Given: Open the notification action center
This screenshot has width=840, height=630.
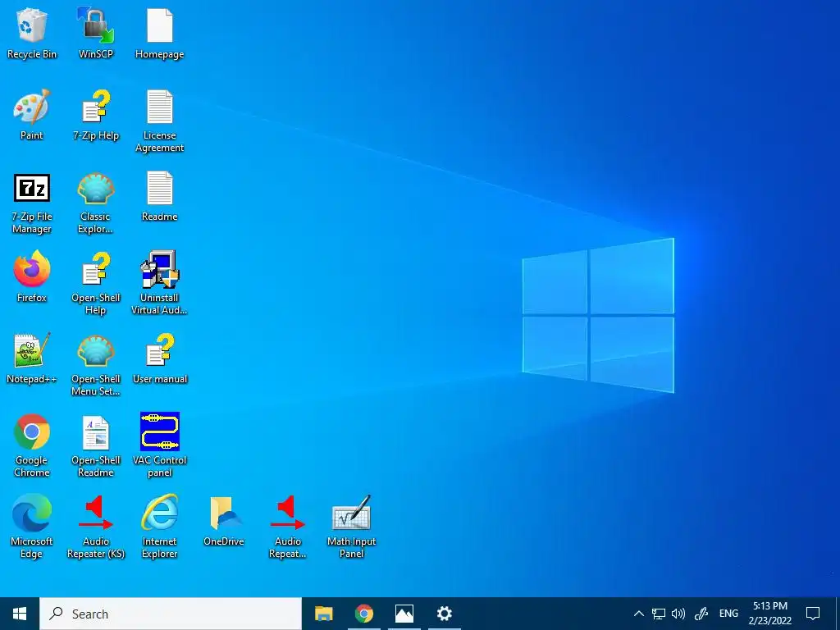Looking at the screenshot, I should point(813,614).
